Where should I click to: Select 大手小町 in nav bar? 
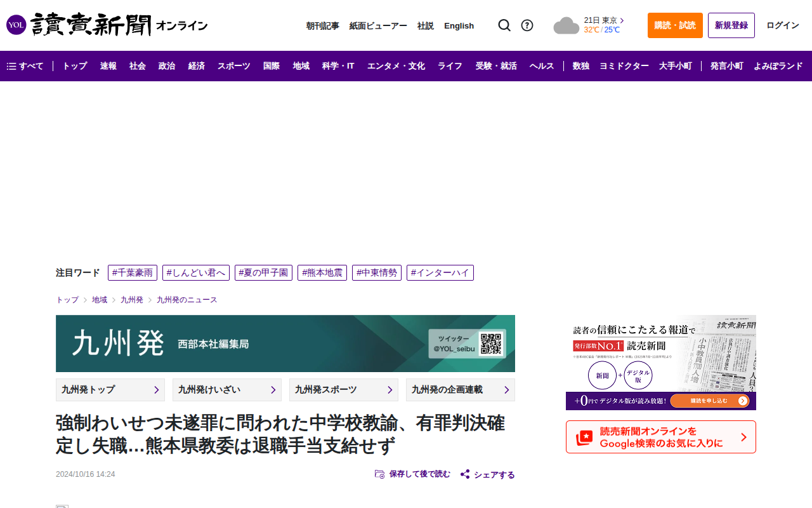pyautogui.click(x=676, y=66)
